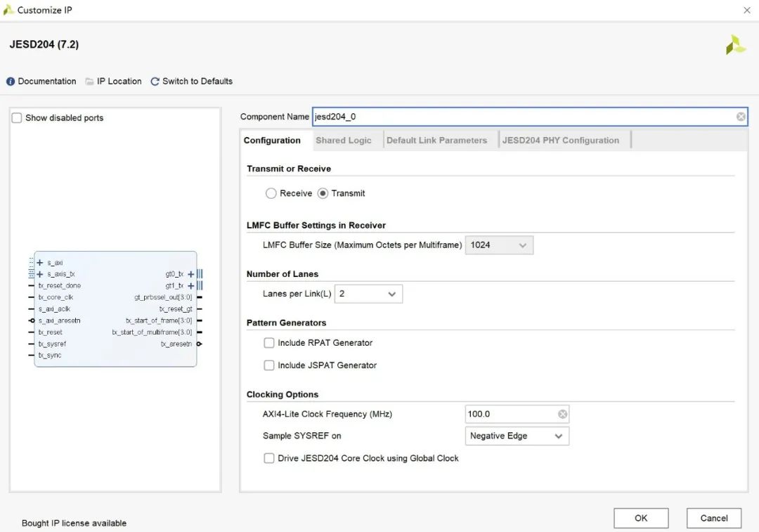Expand the s_axis_tx port plus icon
The image size is (759, 532).
click(x=40, y=275)
